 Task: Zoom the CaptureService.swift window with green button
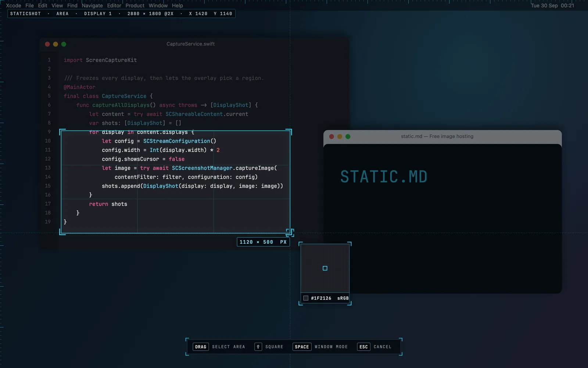click(x=64, y=44)
